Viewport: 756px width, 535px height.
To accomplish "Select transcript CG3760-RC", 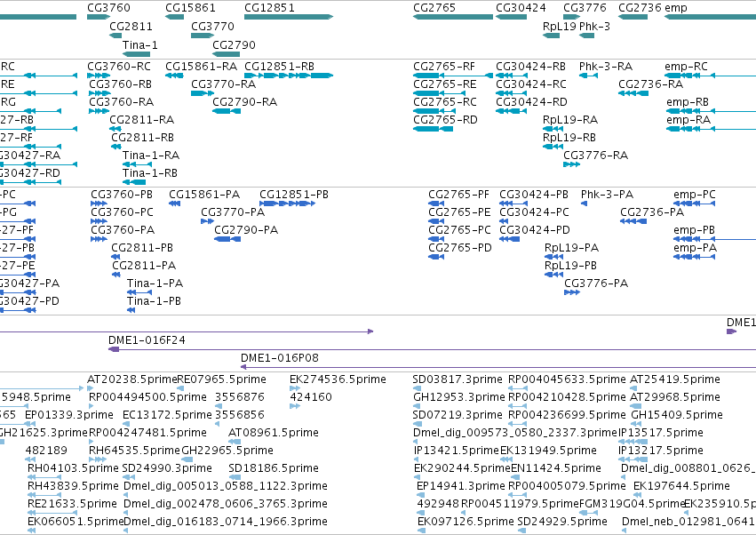I will click(119, 66).
